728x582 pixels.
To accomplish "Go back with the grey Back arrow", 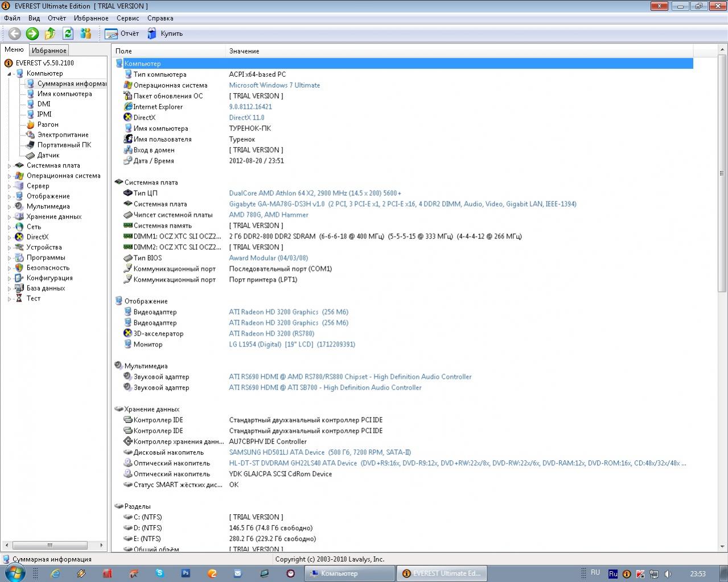I will click(14, 34).
